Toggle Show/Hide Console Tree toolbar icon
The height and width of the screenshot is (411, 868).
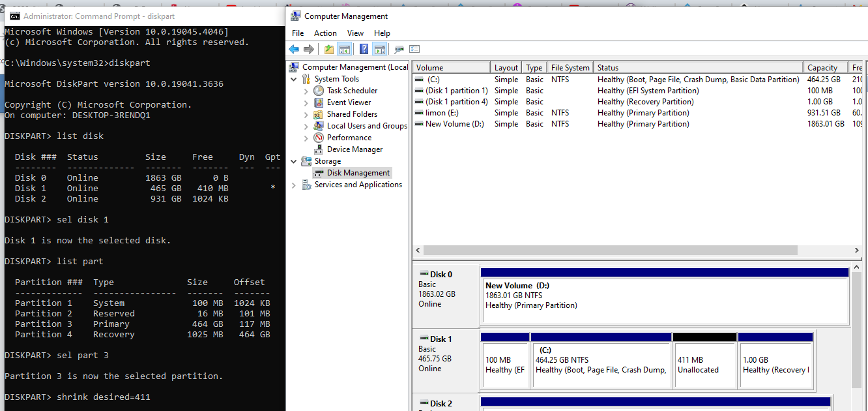point(345,49)
